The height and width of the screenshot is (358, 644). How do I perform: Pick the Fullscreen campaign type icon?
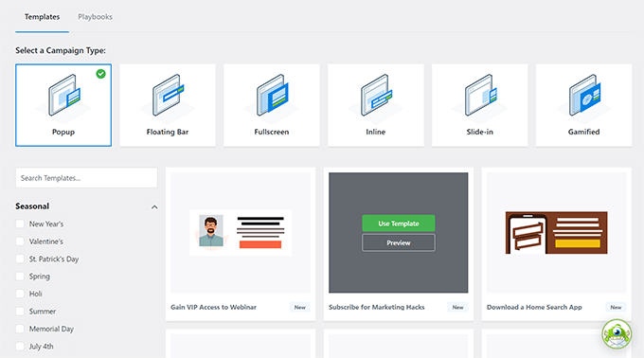tap(272, 96)
